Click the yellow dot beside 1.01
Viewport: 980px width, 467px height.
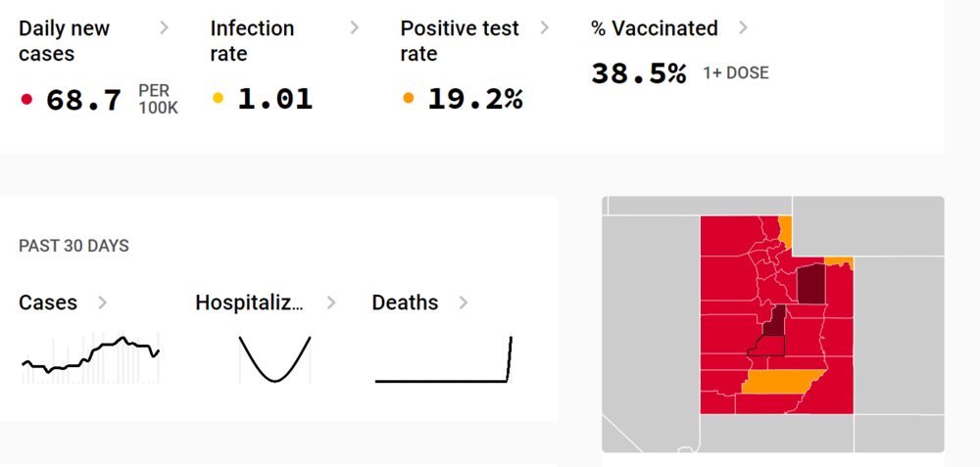[218, 99]
